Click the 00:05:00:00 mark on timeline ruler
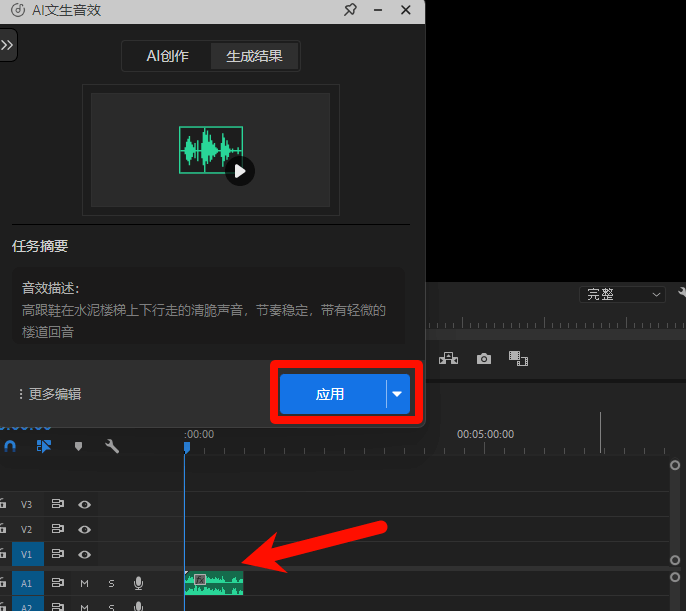Image resolution: width=686 pixels, height=611 pixels. [485, 434]
